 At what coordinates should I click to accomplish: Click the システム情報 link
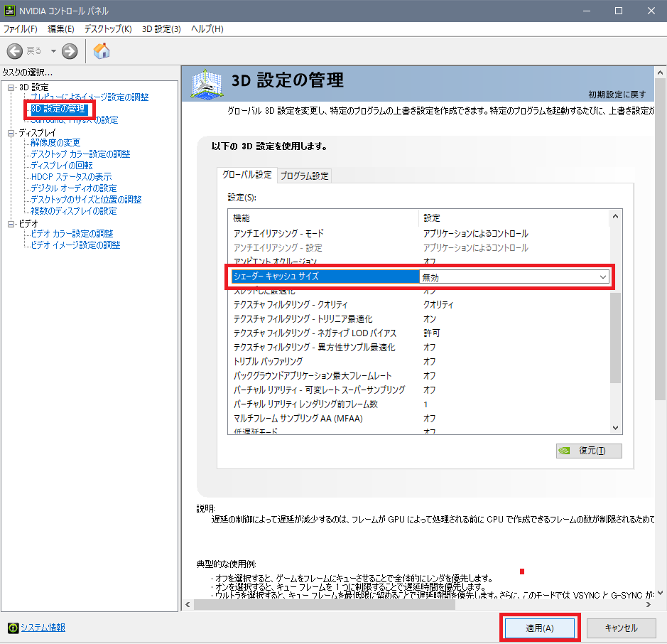(43, 628)
